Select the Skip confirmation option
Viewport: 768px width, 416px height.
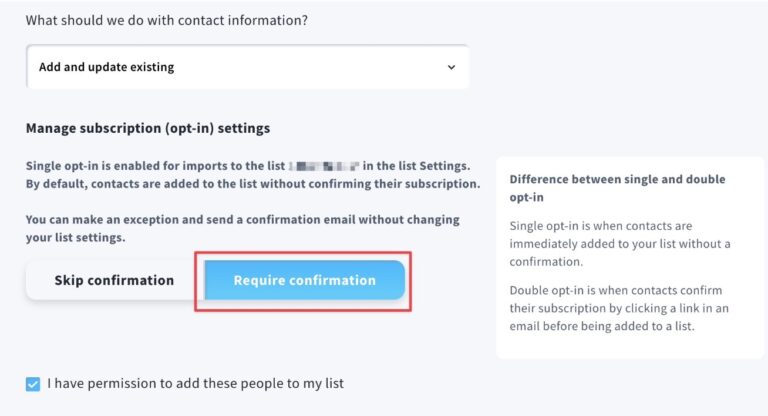pyautogui.click(x=114, y=280)
